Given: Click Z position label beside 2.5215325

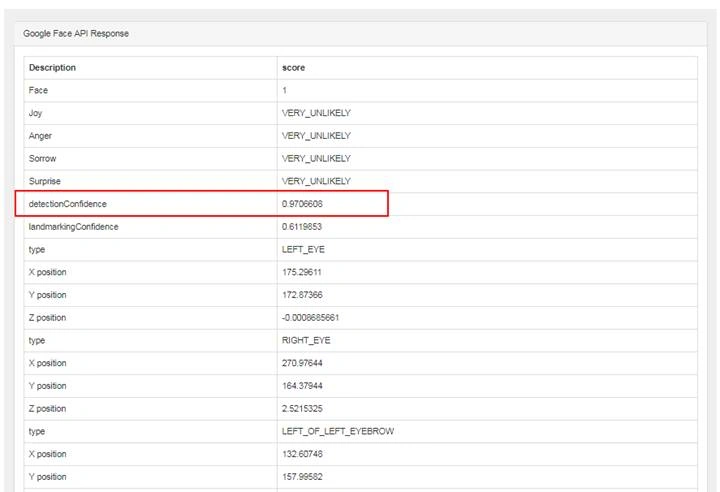Looking at the screenshot, I should [x=47, y=408].
